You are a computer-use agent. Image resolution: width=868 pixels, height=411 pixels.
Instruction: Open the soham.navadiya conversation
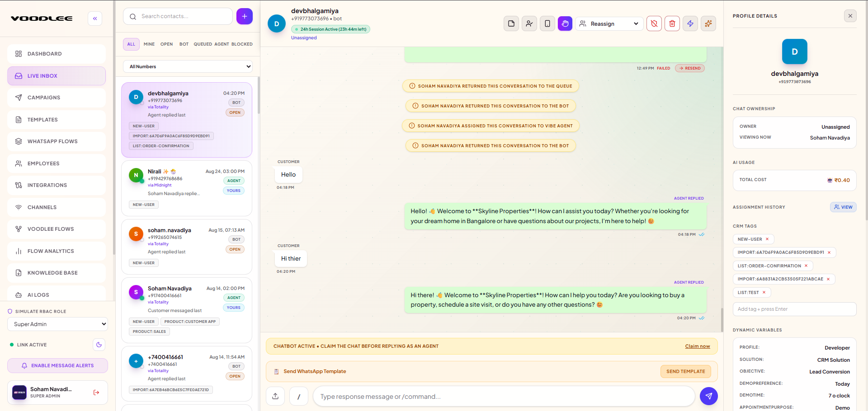(187, 247)
